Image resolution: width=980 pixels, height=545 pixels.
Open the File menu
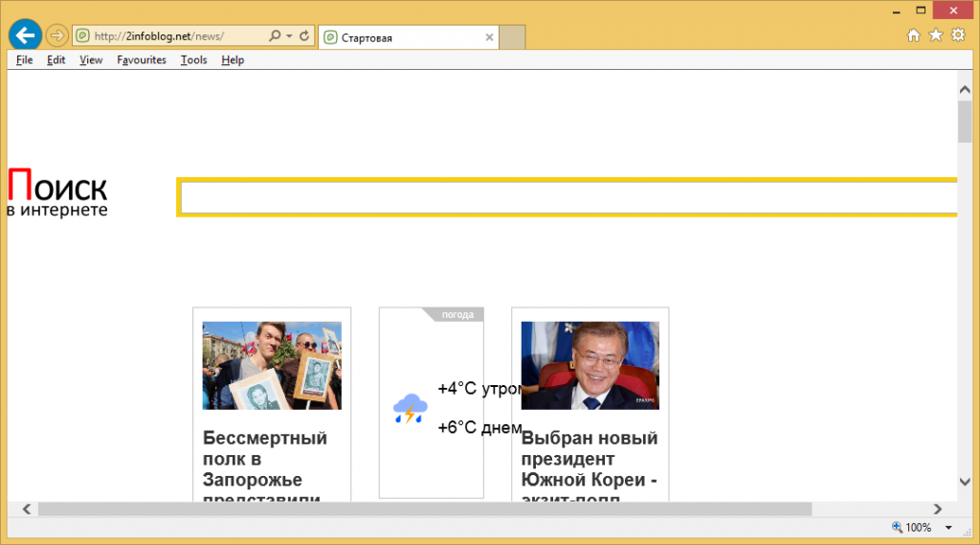[24, 60]
